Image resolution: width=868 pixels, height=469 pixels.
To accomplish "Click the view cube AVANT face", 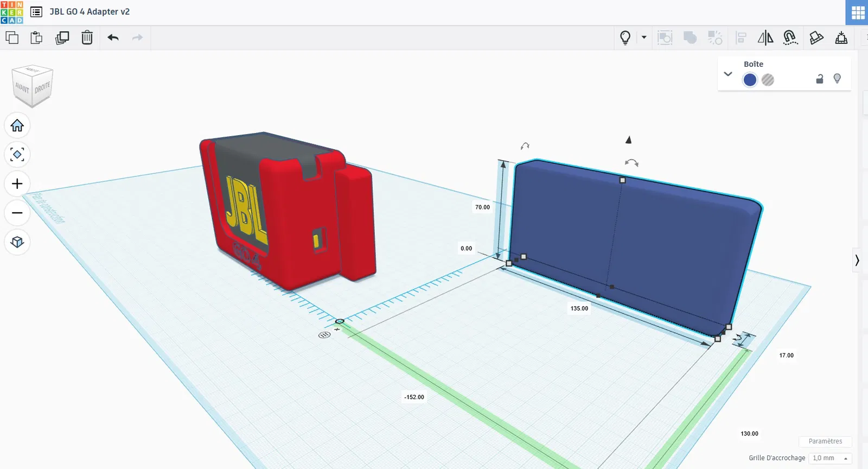I will click(22, 88).
